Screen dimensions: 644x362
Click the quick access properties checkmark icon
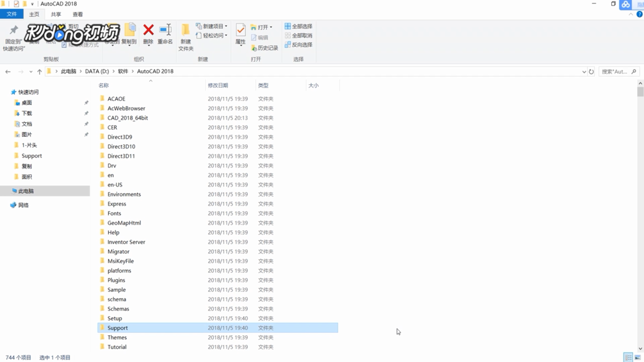(16, 4)
